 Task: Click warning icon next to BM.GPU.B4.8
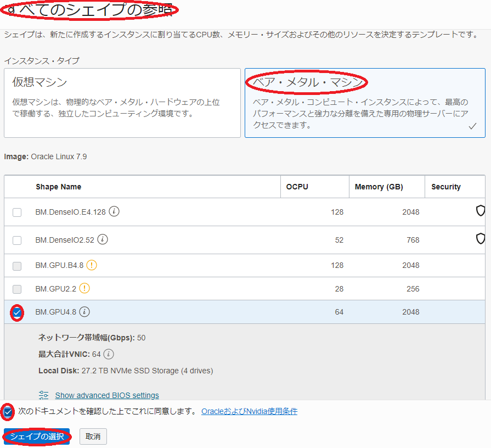92,265
